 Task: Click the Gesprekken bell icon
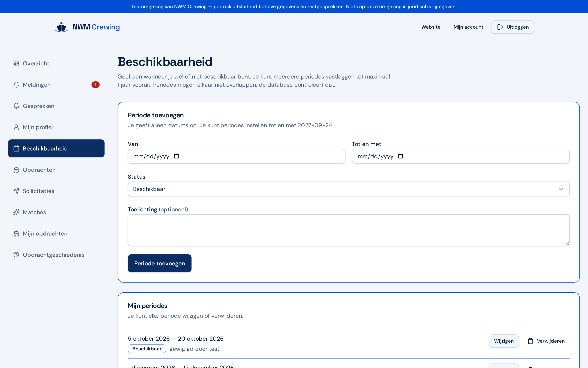click(16, 106)
